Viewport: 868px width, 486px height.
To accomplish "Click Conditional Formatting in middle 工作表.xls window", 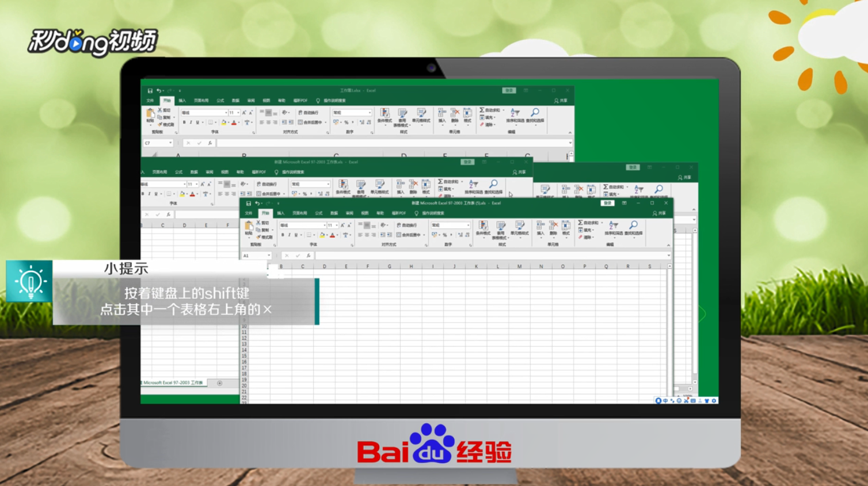I will tap(343, 187).
